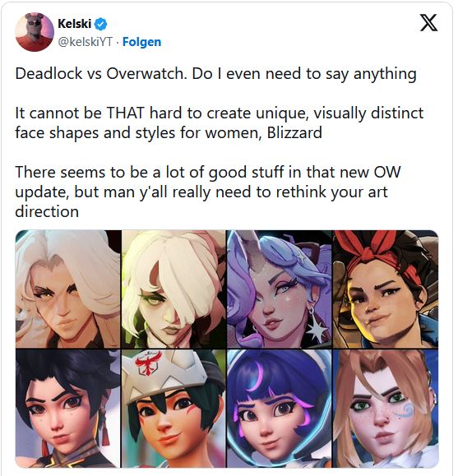The height and width of the screenshot is (476, 458).
Task: Open dark-haired character with red tassel earring
Action: (x=68, y=409)
